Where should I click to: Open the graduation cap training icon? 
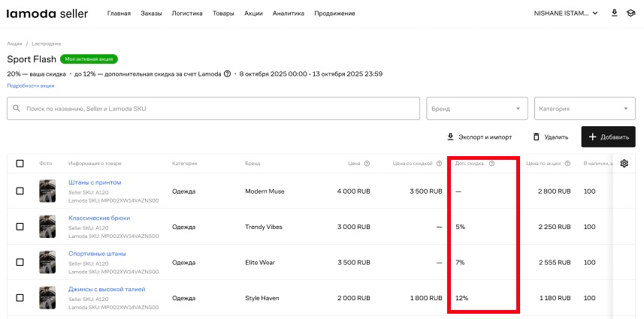pos(631,14)
